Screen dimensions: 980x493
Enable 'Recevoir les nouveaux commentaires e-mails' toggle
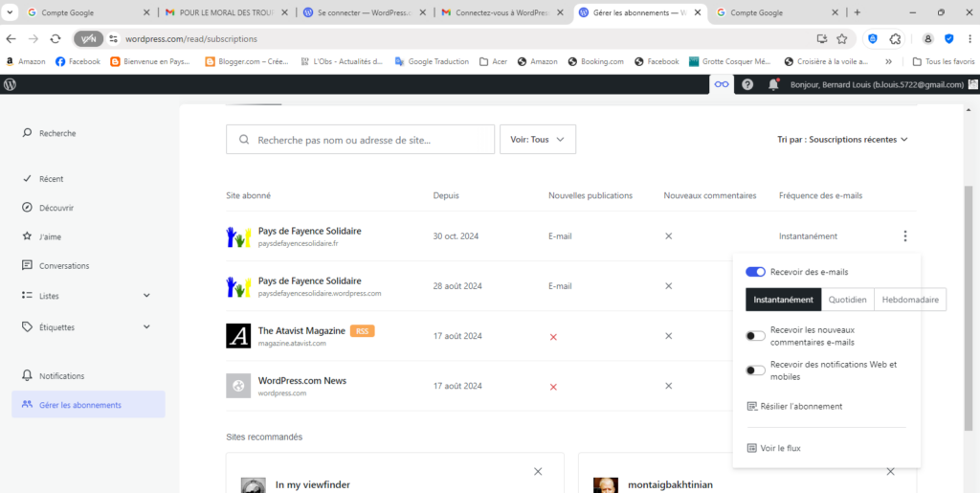pyautogui.click(x=755, y=336)
